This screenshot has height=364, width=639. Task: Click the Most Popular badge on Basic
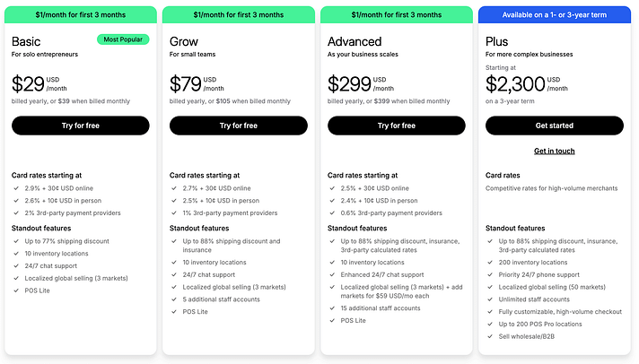123,39
